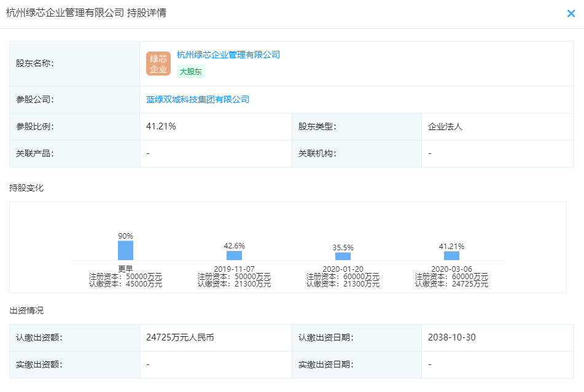584x392 pixels.
Task: Open 杭州绿芯企业管理有限公司 shareholder link
Action: point(228,55)
